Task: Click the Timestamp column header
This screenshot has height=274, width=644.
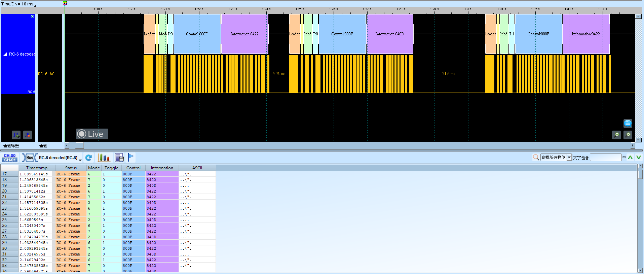Action: (37, 168)
